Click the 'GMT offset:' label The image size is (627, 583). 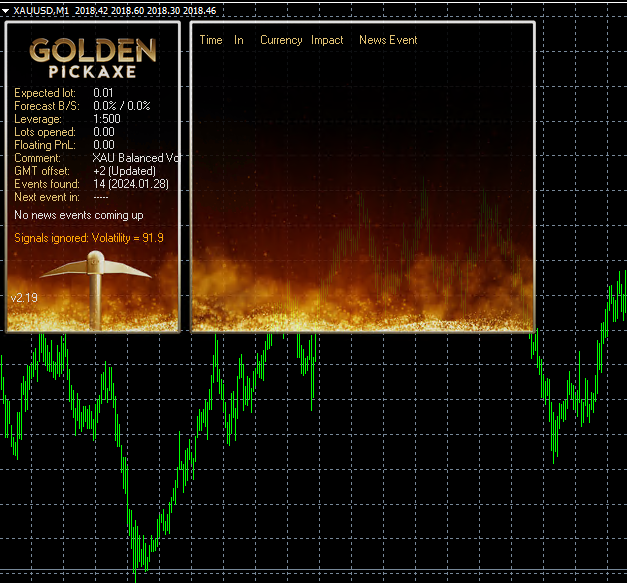[42, 171]
